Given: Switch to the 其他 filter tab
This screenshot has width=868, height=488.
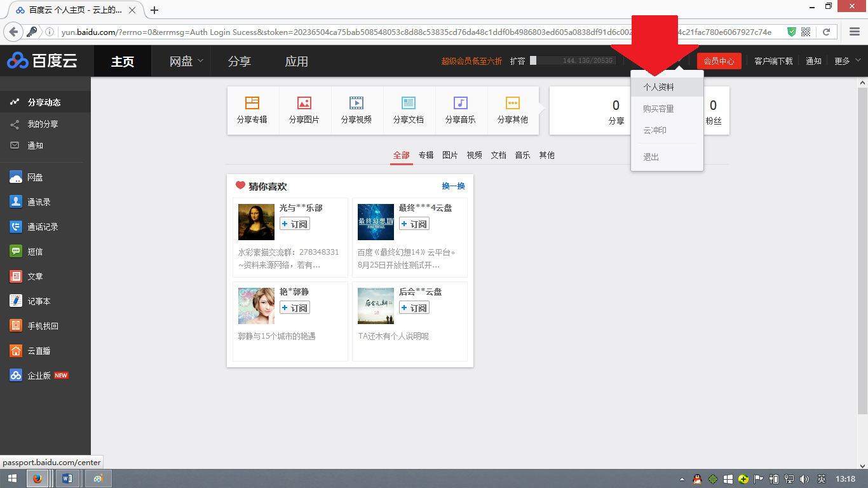Looking at the screenshot, I should point(546,155).
